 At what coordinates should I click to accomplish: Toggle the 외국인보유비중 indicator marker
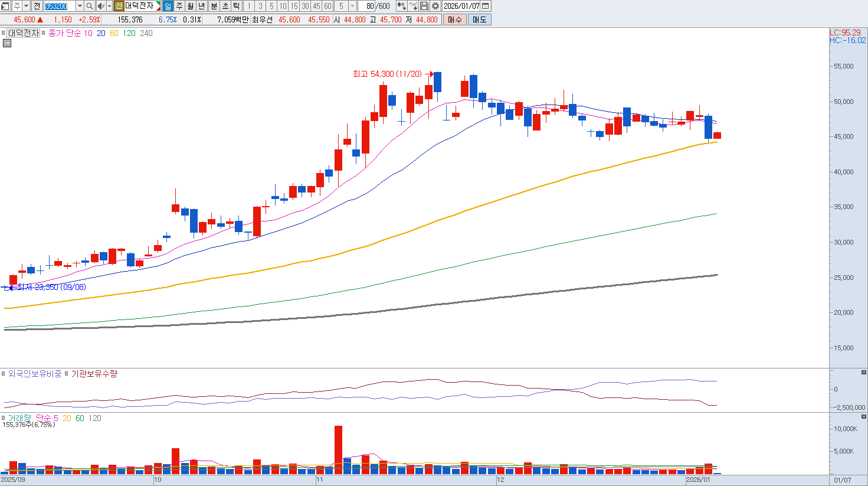(x=4, y=374)
